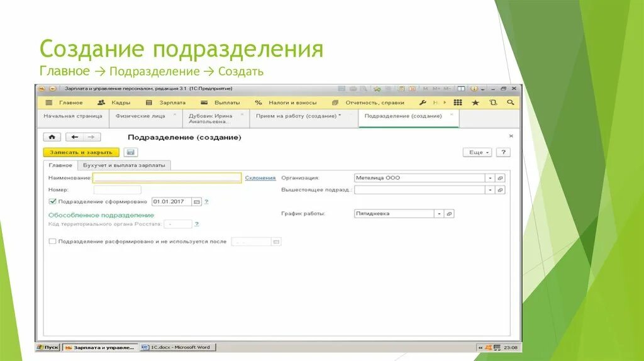Open the Главное section menu icon
644x361 pixels.
pos(49,103)
